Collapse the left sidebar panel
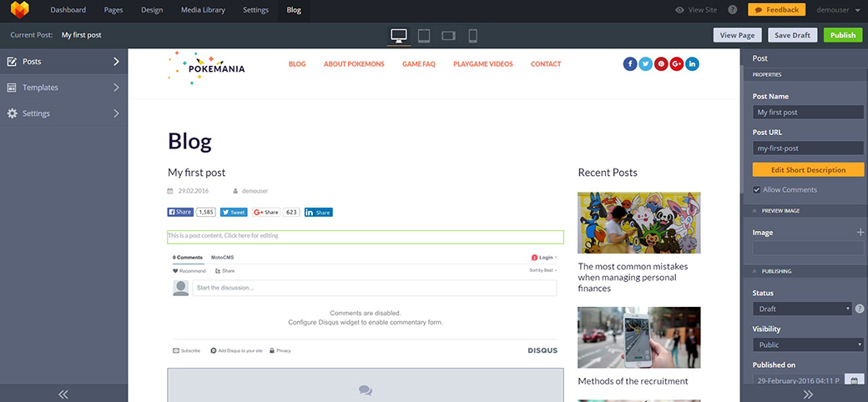The width and height of the screenshot is (868, 402). (63, 394)
